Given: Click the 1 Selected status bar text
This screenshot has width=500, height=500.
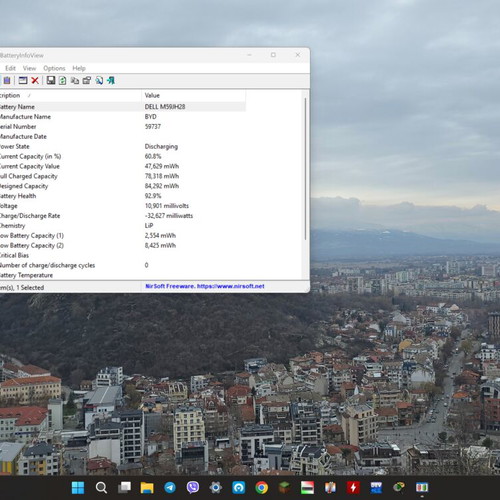Looking at the screenshot, I should click(x=30, y=287).
